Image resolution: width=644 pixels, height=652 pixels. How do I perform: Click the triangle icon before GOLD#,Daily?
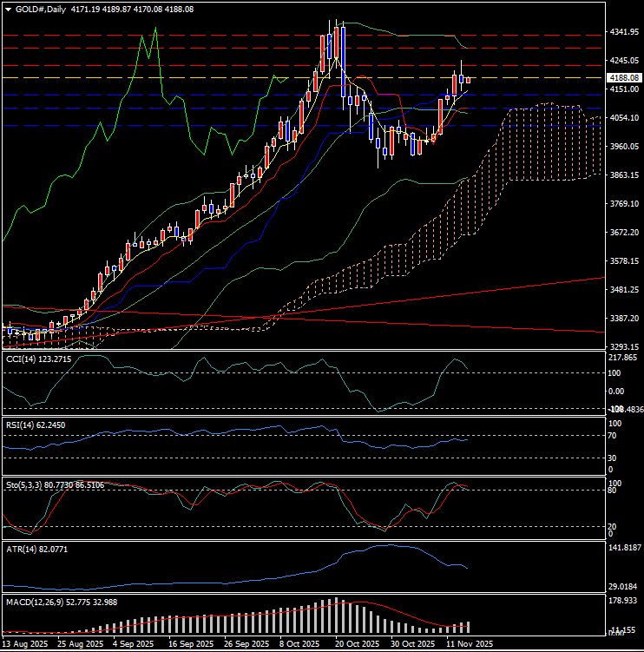pyautogui.click(x=8, y=9)
